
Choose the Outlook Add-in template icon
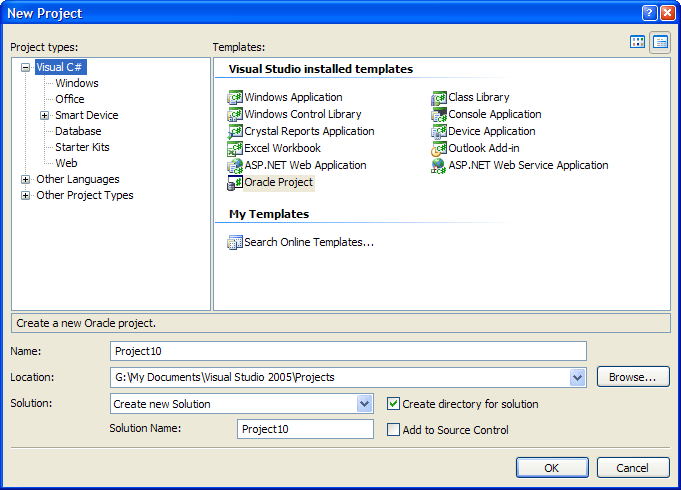(x=439, y=149)
